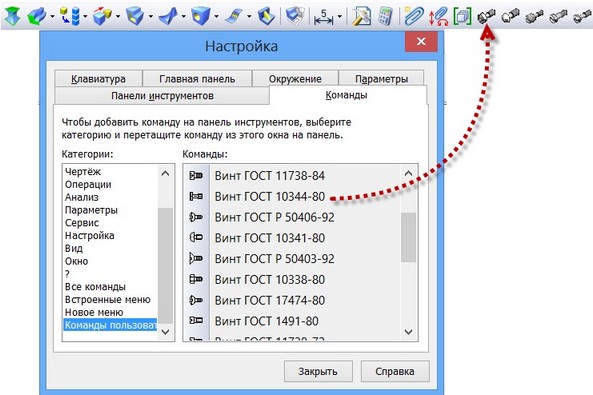Switch to Панели инструментов tab
The image size is (593, 395).
pyautogui.click(x=162, y=96)
